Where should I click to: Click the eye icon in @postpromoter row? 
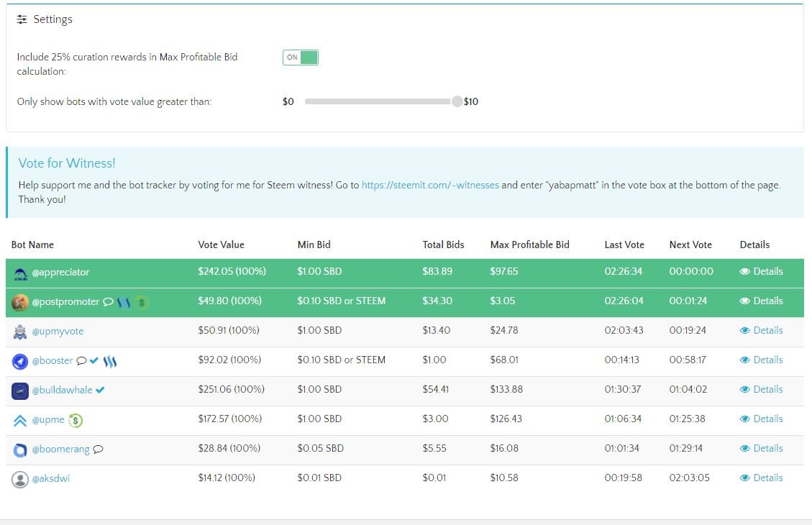[744, 301]
